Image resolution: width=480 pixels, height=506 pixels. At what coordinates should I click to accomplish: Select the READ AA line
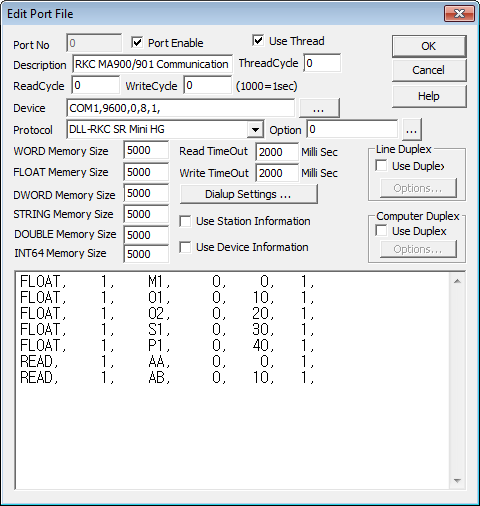click(x=167, y=361)
